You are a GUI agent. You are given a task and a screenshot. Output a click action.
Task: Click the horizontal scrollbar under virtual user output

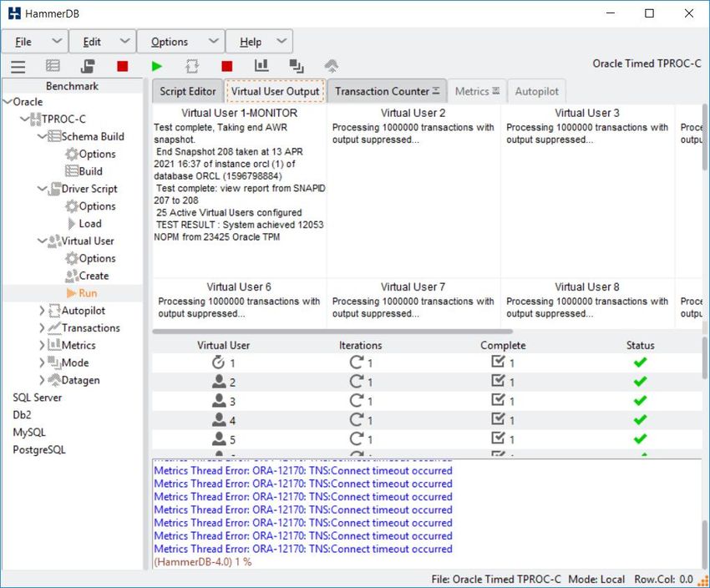332,332
